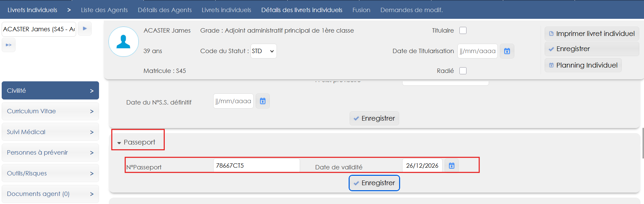Go to next agent arrow button

(85, 29)
